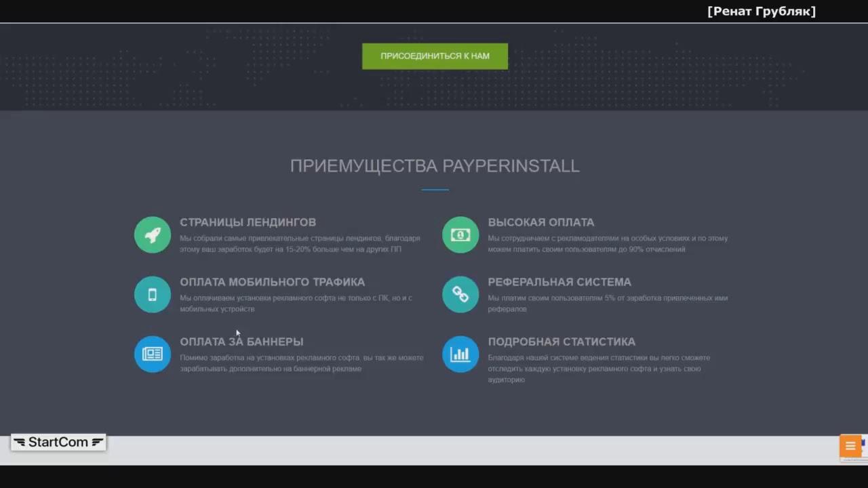Click the banner advertising description paragraph
868x488 pixels.
[x=302, y=363]
